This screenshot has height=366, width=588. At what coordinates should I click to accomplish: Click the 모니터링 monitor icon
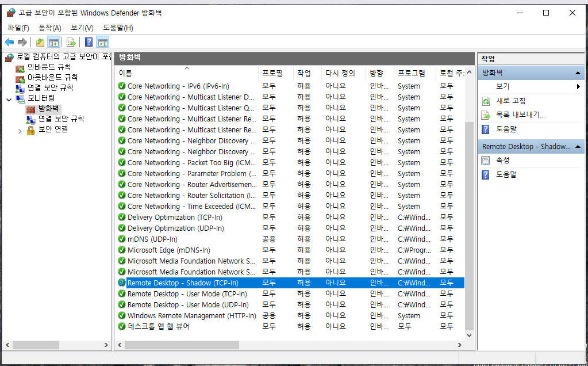point(20,99)
